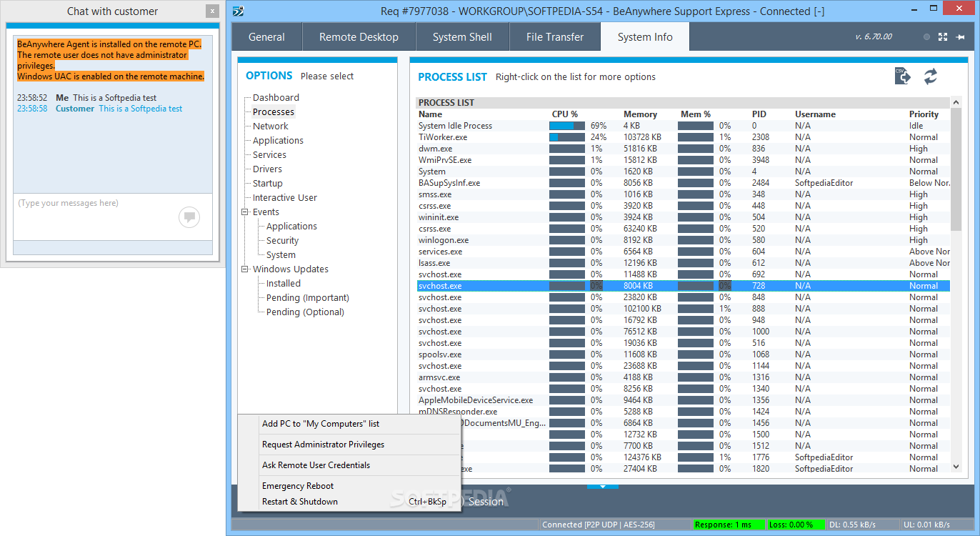This screenshot has height=536, width=980.
Task: Click the pin window icon
Action: pos(960,36)
